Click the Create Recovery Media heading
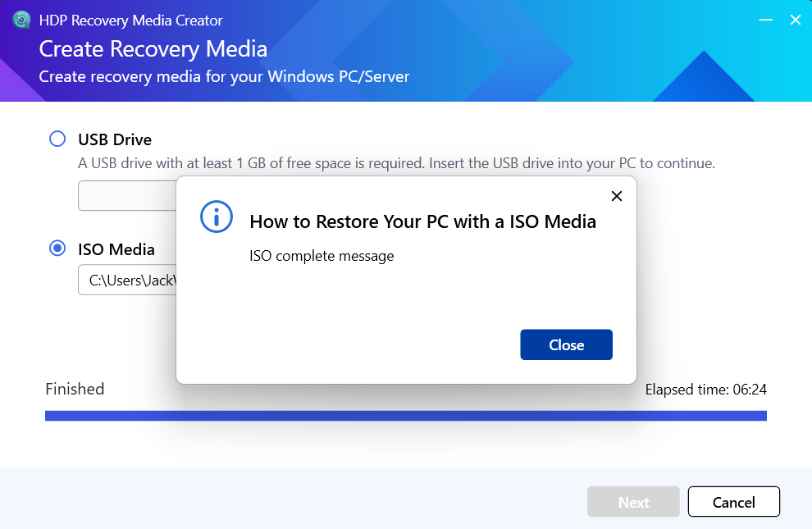812x529 pixels. pyautogui.click(x=153, y=49)
